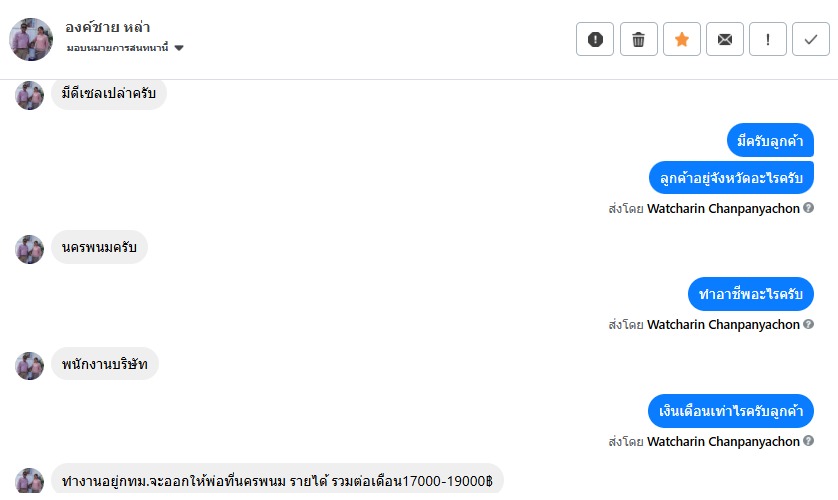838x500 pixels.
Task: Mark conversation unread with envelope icon
Action: [x=725, y=39]
